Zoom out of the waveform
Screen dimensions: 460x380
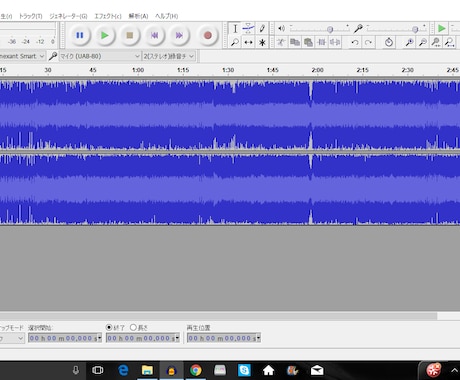pyautogui.click(x=423, y=42)
